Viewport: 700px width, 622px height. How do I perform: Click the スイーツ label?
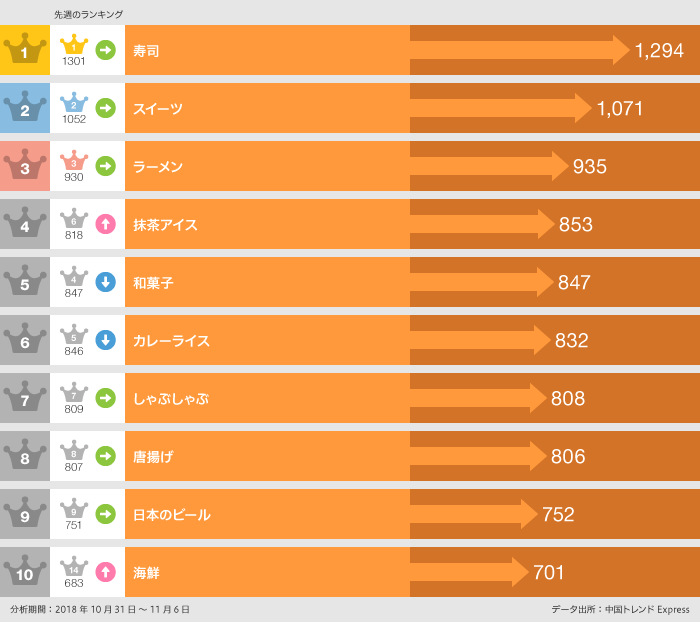coord(158,109)
